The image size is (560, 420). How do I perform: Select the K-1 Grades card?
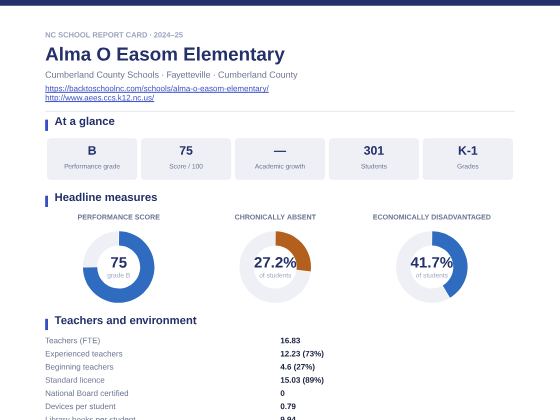(x=468, y=159)
